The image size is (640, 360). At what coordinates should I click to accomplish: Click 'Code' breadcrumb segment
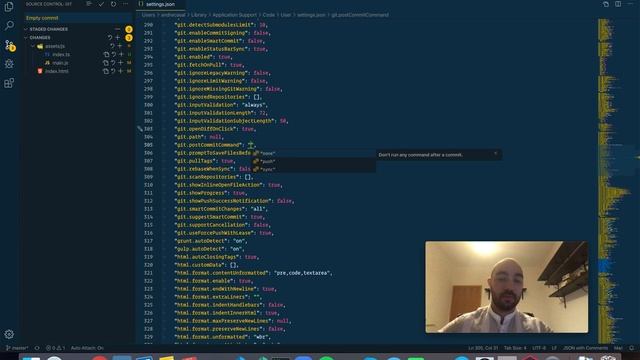269,15
